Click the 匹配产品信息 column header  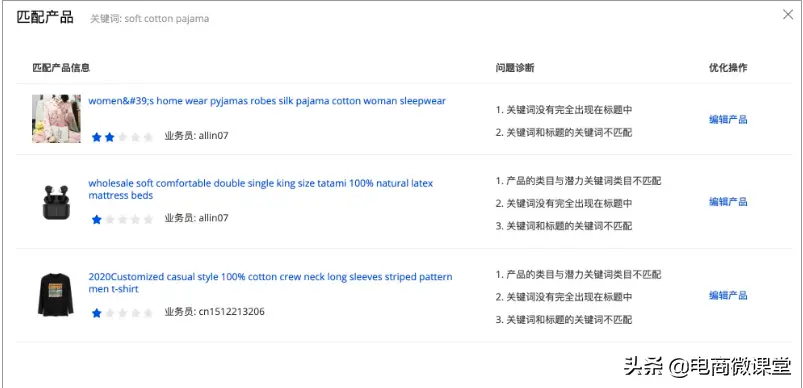[x=61, y=68]
